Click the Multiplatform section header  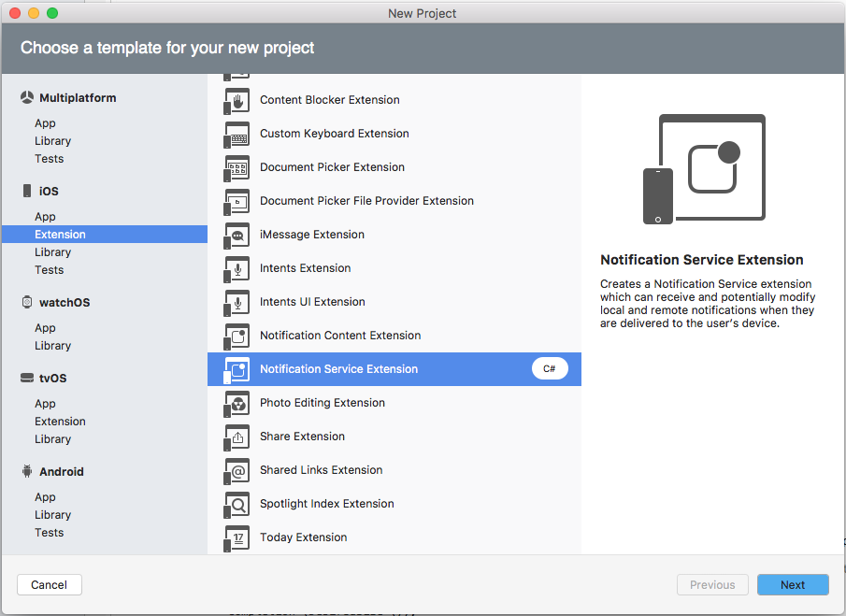coord(78,97)
